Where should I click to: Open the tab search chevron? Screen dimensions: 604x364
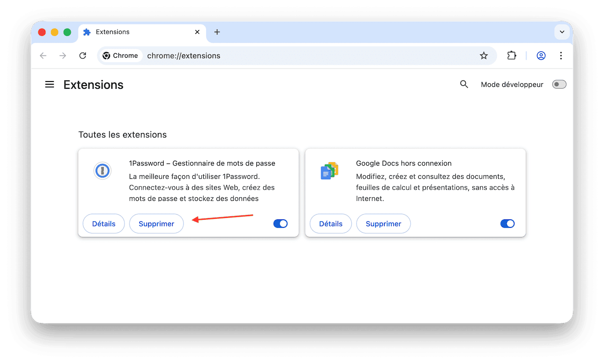click(x=562, y=32)
